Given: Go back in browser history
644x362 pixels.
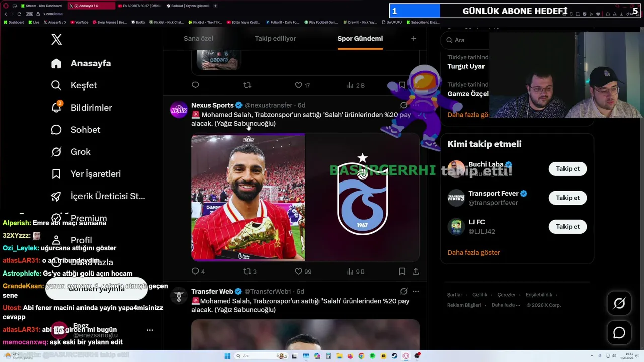Looking at the screenshot, I should (5, 14).
